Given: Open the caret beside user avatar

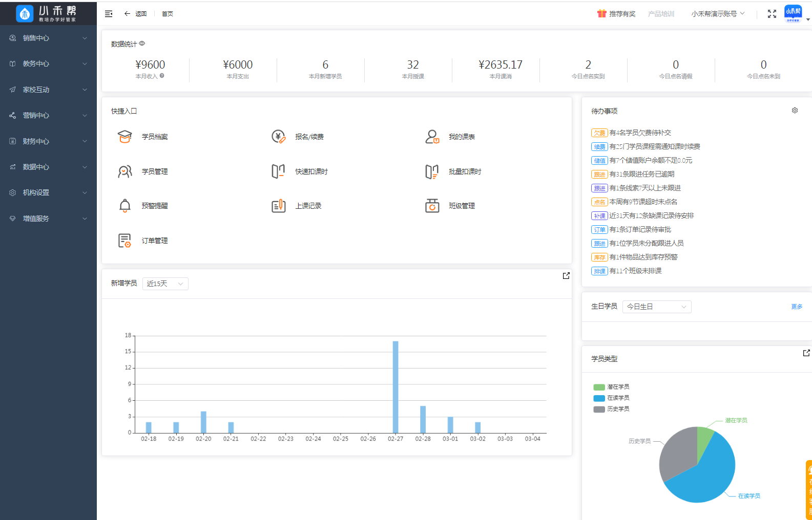Looking at the screenshot, I should coord(808,19).
